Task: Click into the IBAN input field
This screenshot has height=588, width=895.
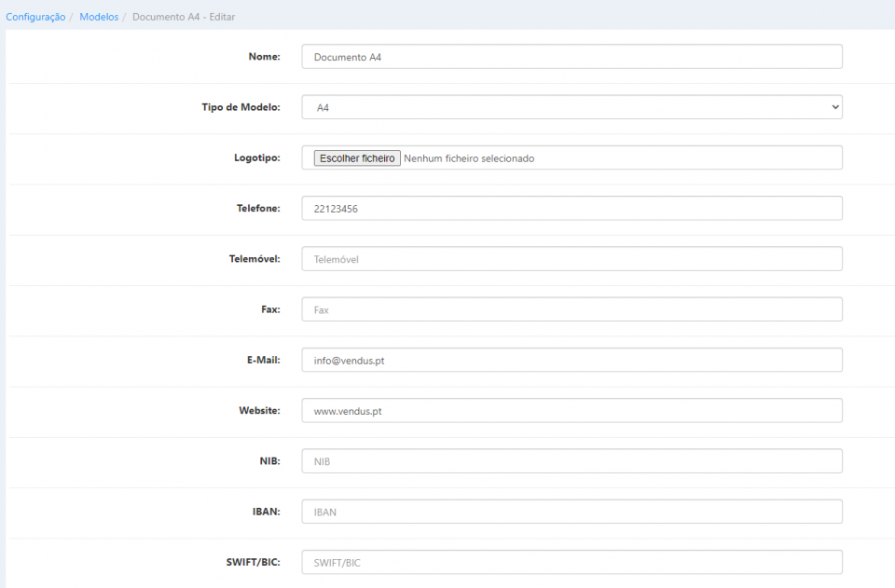Action: [571, 512]
